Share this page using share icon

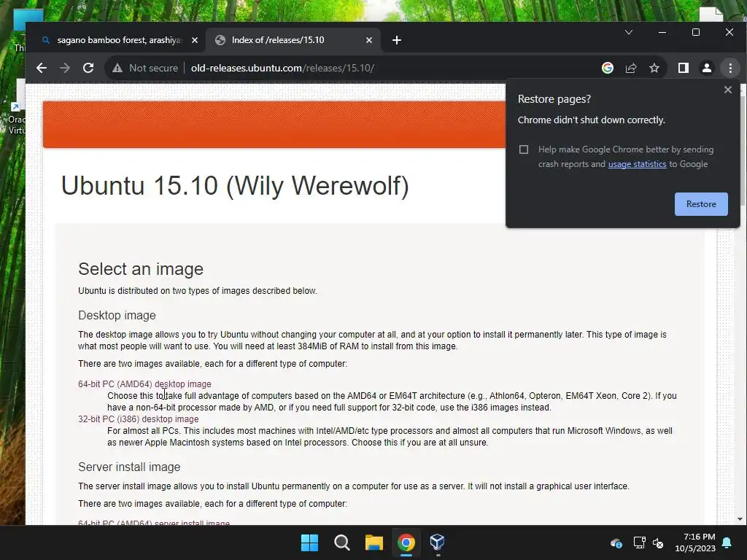(631, 68)
